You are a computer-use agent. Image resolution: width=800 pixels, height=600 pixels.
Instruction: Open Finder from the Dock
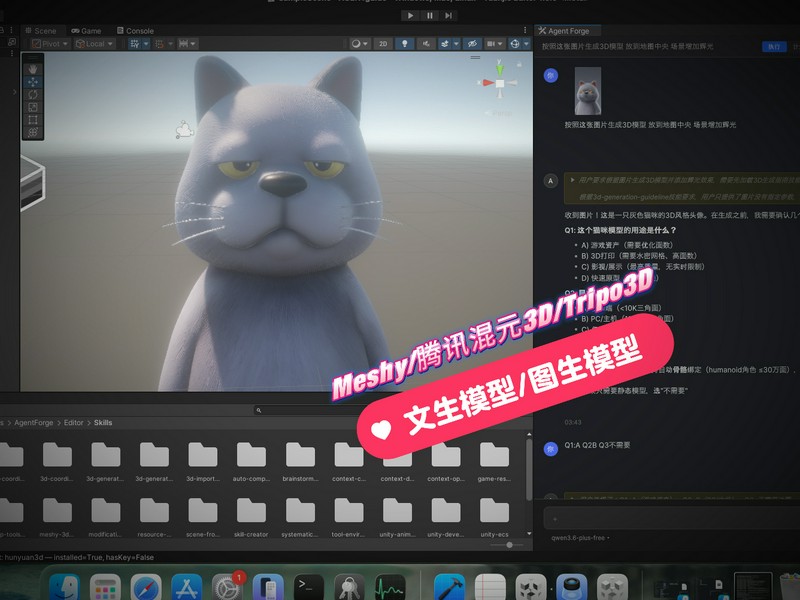65,587
